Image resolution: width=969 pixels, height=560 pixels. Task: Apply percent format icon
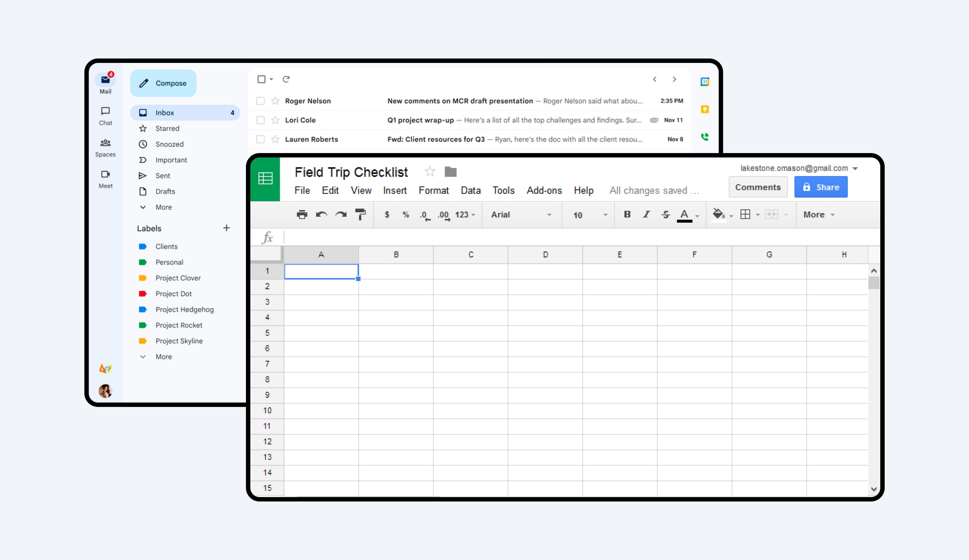click(x=406, y=215)
